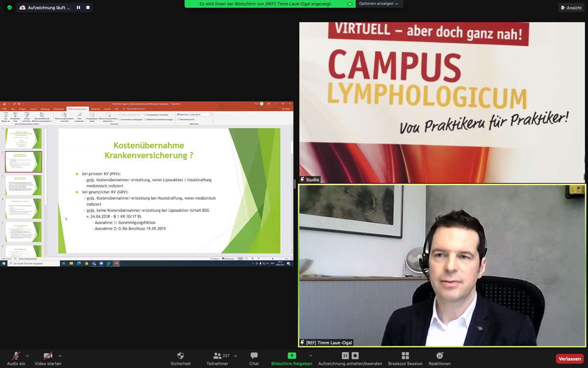This screenshot has width=588, height=368.
Task: Open Bildschirmpräsentation aufzeichnen dropdown
Action: 108,117
